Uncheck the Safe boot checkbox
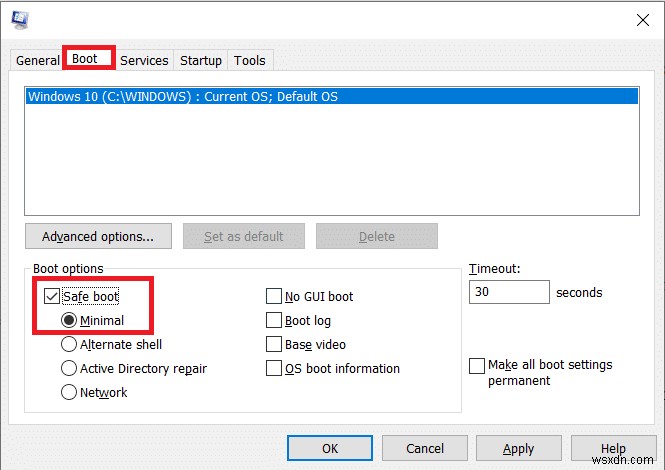 coord(52,296)
